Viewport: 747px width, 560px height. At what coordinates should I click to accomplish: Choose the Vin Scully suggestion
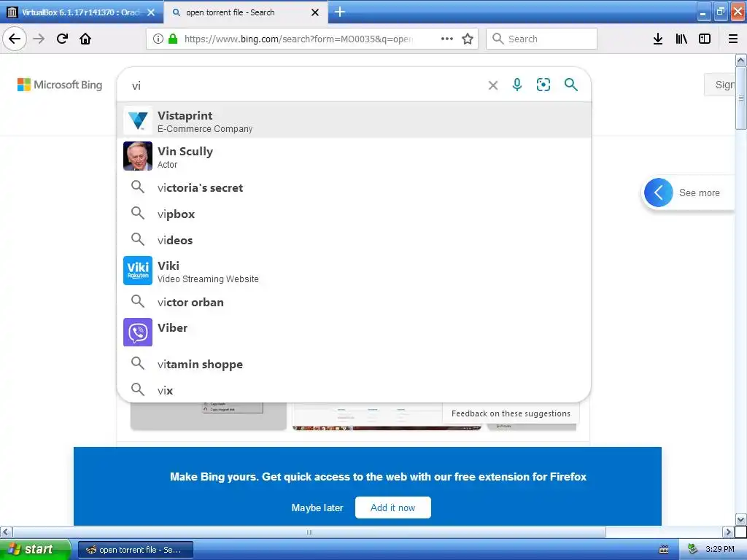pyautogui.click(x=354, y=156)
